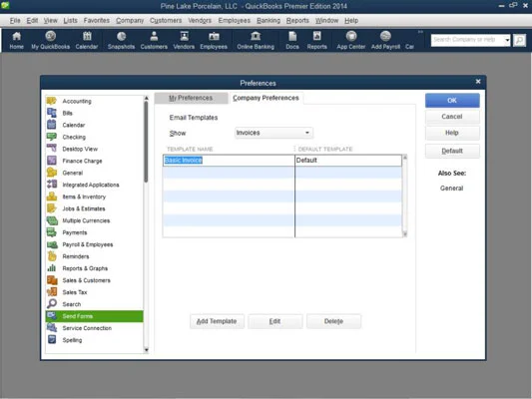The width and height of the screenshot is (532, 399).
Task: Click Add Template button
Action: 217,321
